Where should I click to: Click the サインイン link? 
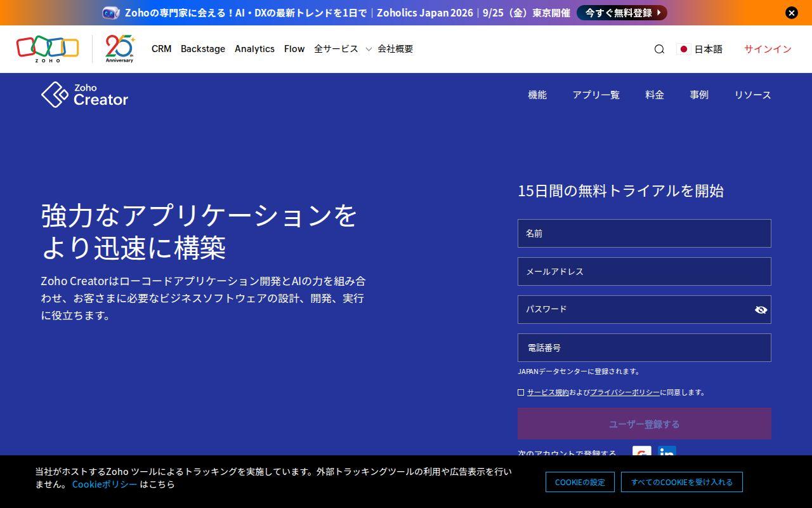(768, 49)
